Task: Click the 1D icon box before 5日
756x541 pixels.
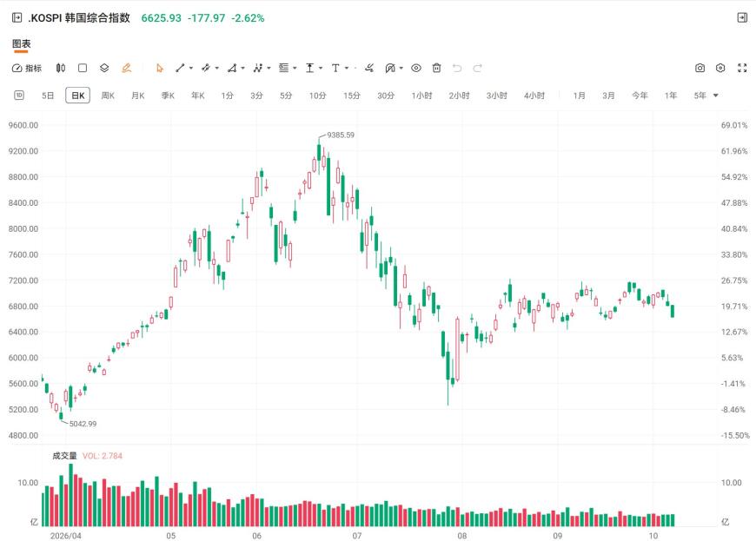Action: [19, 95]
